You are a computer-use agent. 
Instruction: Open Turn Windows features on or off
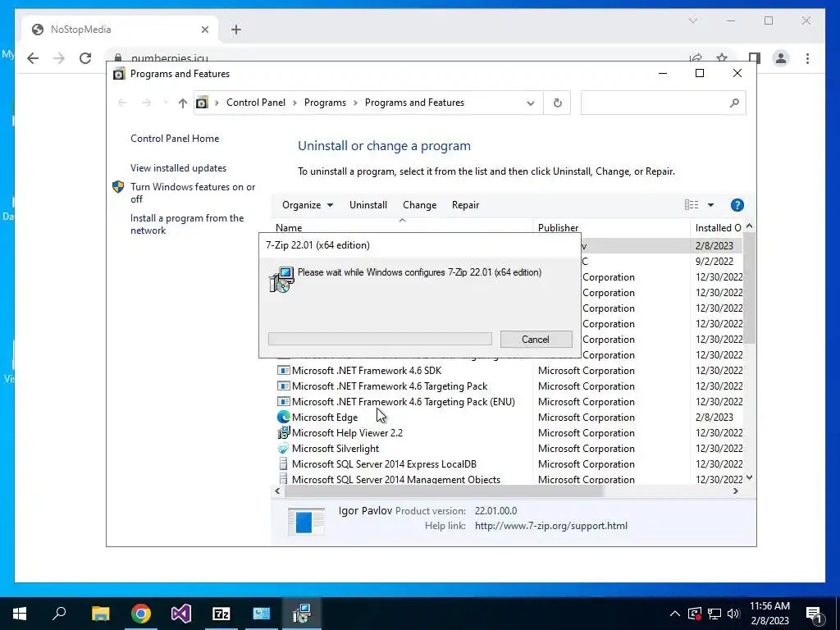pyautogui.click(x=193, y=193)
